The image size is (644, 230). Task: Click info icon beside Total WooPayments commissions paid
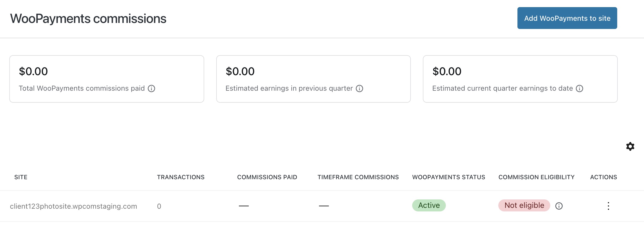coord(151,89)
